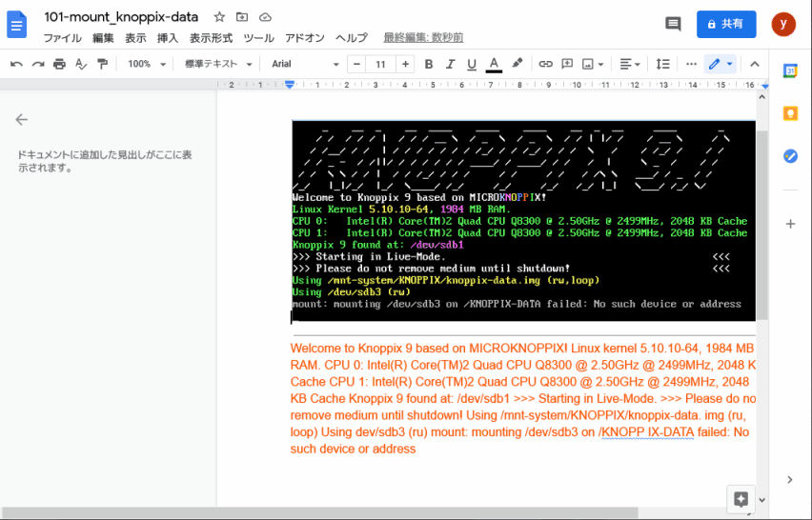This screenshot has width=812, height=520.
Task: Click the left indent marker on ruler
Action: coord(290,85)
